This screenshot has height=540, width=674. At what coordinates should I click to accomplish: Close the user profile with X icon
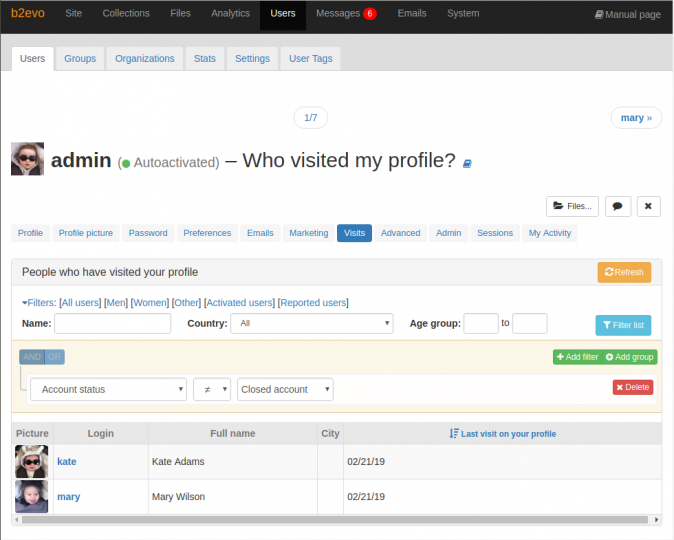tap(648, 206)
